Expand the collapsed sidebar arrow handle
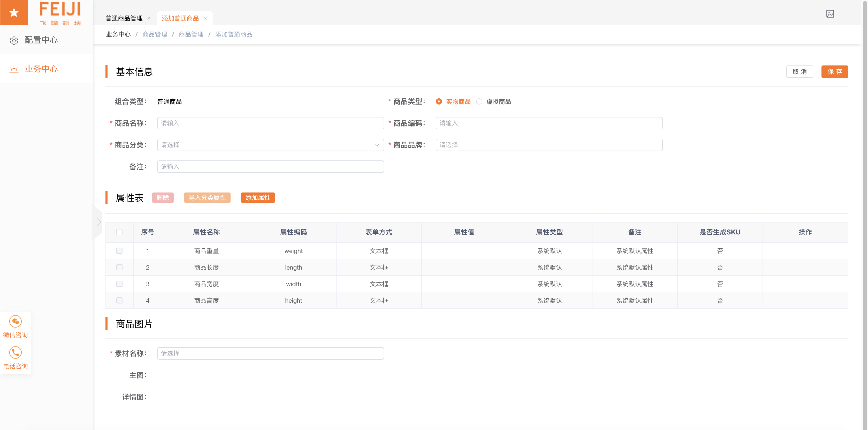The height and width of the screenshot is (430, 868). [98, 222]
